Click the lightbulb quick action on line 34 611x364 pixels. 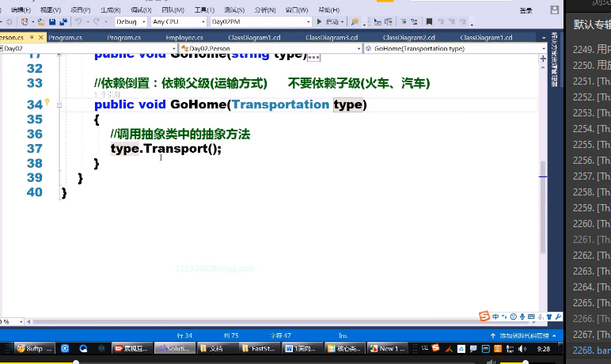(47, 102)
